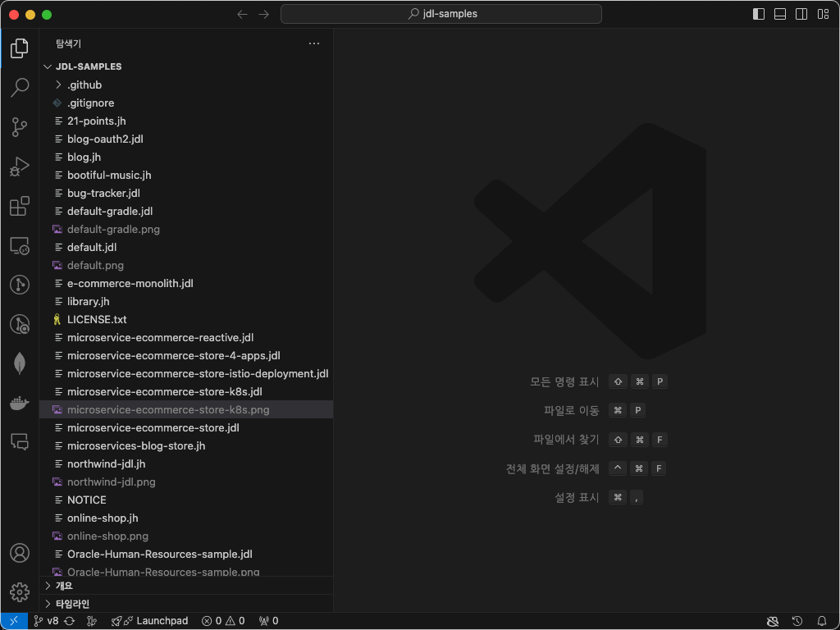Click the git graph icon beside v8 sync
840x630 pixels.
[x=92, y=621]
